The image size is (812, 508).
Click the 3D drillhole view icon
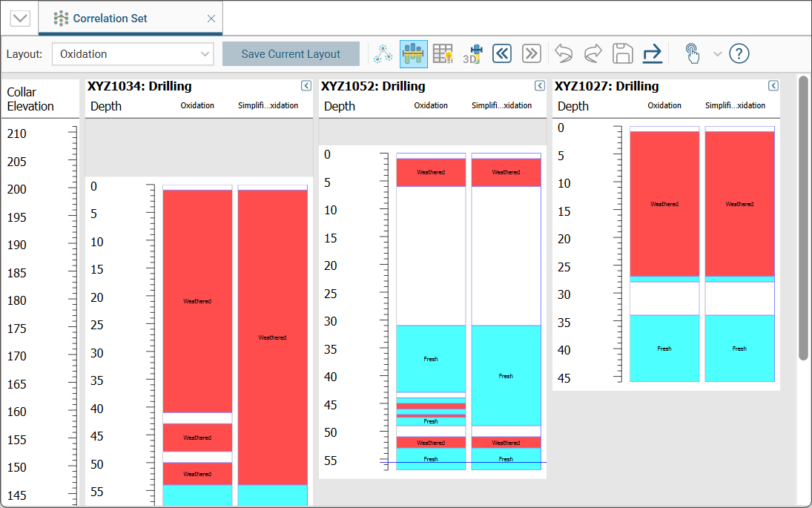[472, 53]
